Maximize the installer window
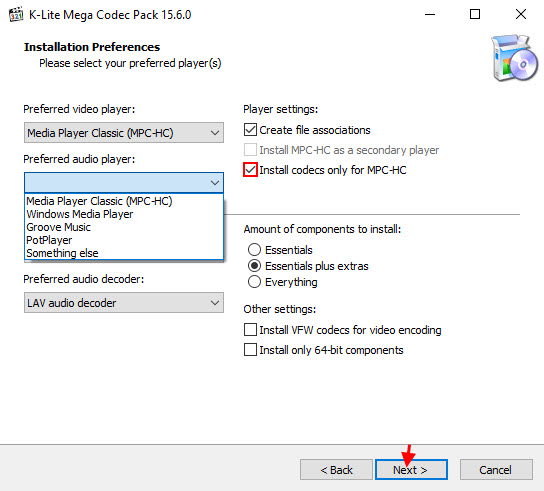The width and height of the screenshot is (544, 491). (475, 15)
